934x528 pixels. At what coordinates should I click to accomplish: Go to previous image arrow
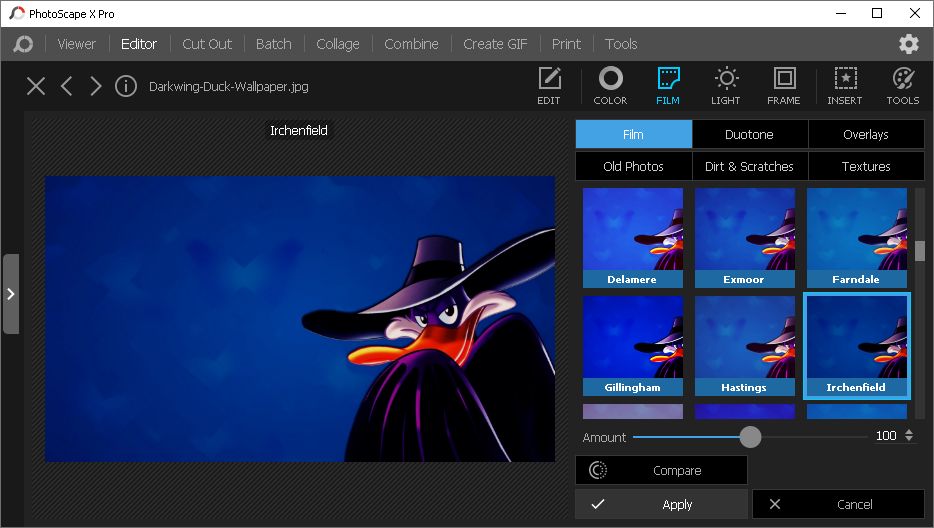(x=67, y=86)
